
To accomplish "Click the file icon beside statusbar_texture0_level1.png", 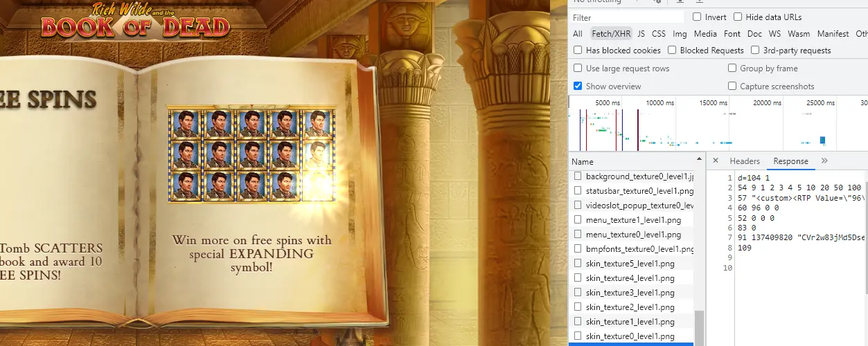I will tap(578, 191).
